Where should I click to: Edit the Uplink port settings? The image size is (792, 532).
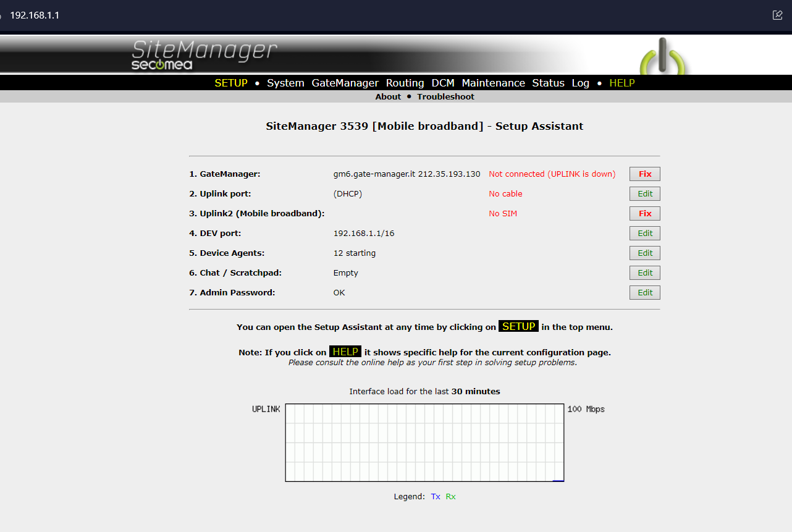645,194
